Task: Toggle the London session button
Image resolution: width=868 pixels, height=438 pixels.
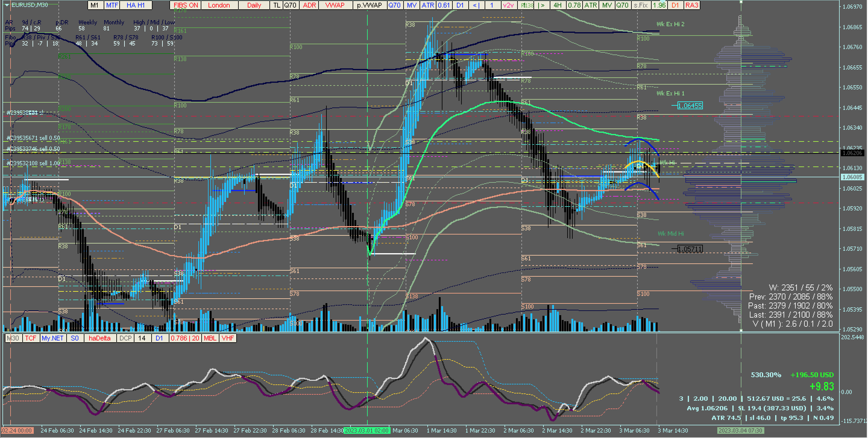Action: click(x=219, y=5)
